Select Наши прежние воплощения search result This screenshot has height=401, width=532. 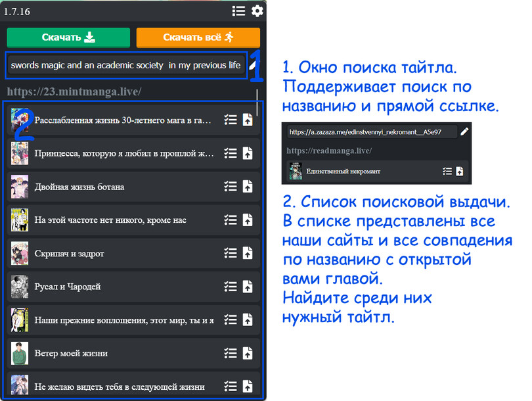[124, 320]
